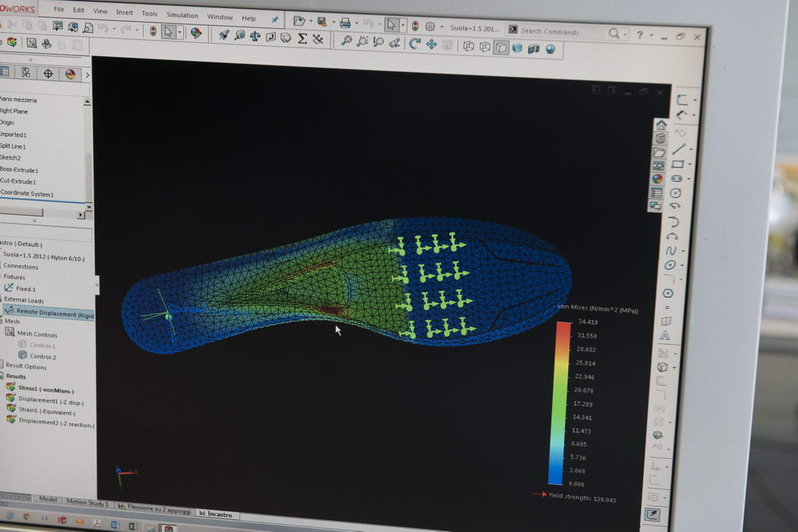Open the Options gear icon

[430, 26]
